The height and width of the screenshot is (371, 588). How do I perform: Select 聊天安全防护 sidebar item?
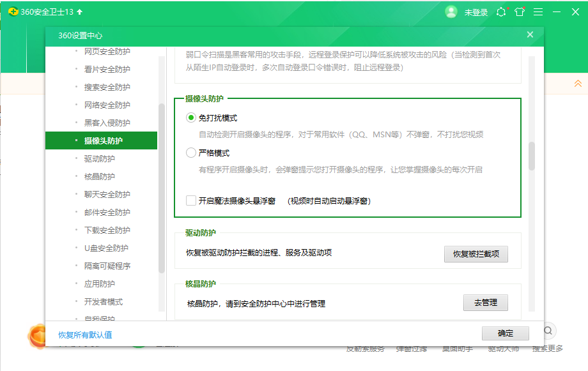[x=107, y=194]
